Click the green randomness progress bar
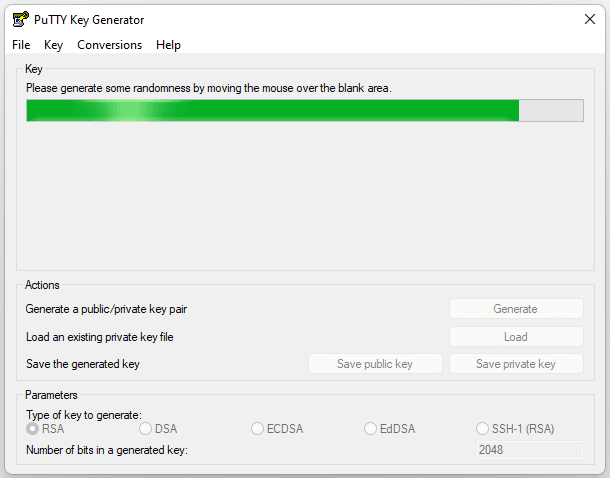The height and width of the screenshot is (478, 610). point(272,110)
